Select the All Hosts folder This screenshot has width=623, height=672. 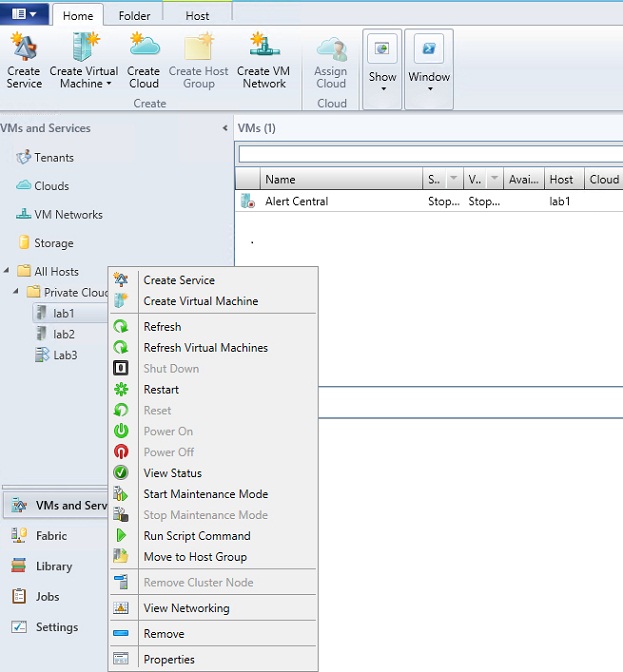48,271
